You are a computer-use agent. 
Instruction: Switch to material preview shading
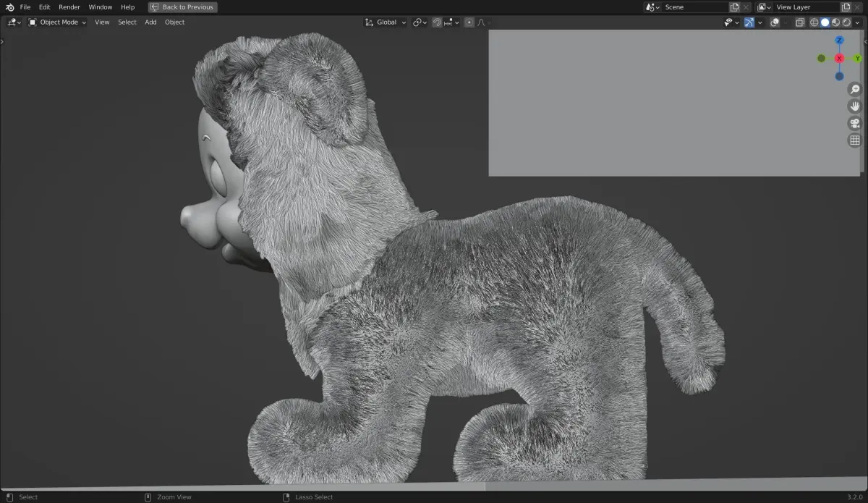coord(835,22)
